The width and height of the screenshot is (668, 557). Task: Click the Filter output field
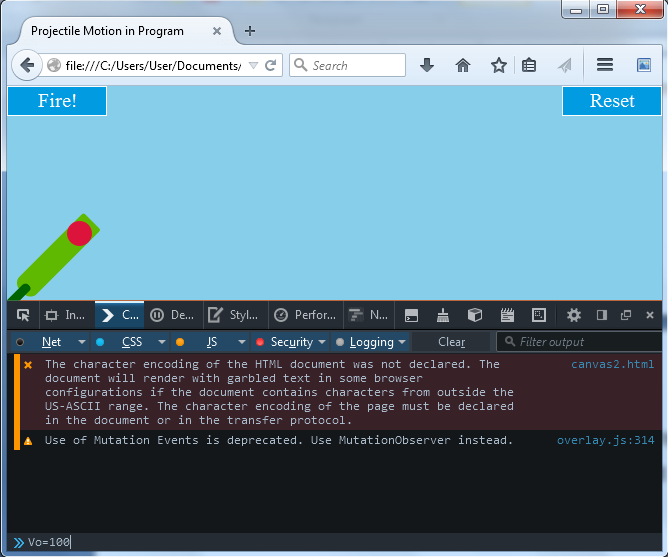(x=579, y=342)
